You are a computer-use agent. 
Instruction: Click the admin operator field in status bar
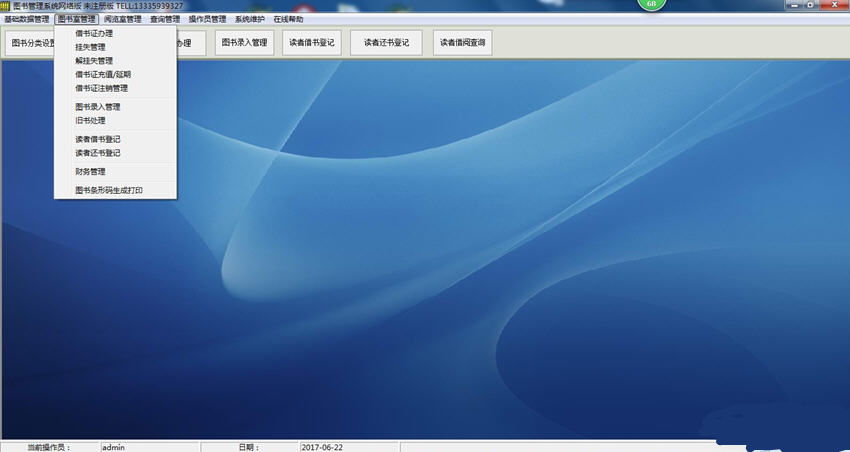(150, 447)
